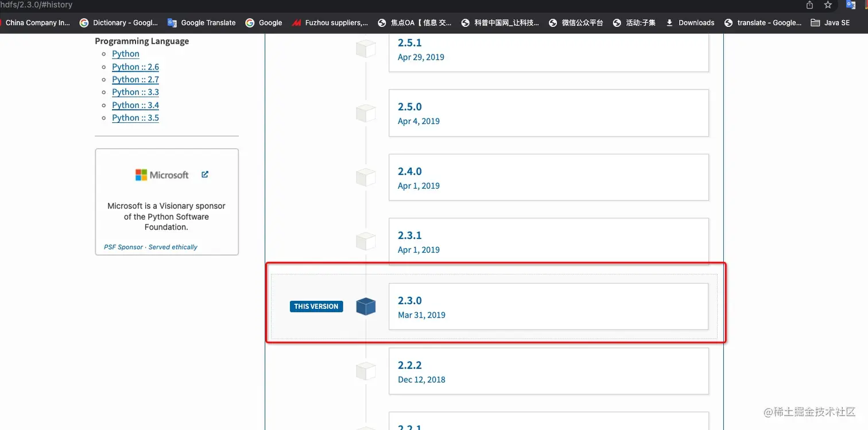Open Downloads bookmark
Image resolution: width=868 pixels, height=430 pixels.
(x=690, y=23)
